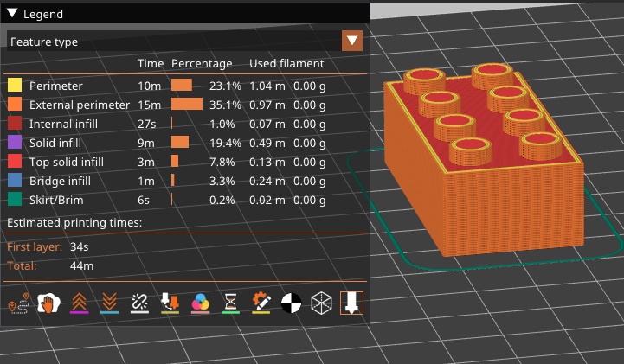The image size is (624, 364).
Task: Toggle Bridge infill blue swatch
Action: pos(15,181)
